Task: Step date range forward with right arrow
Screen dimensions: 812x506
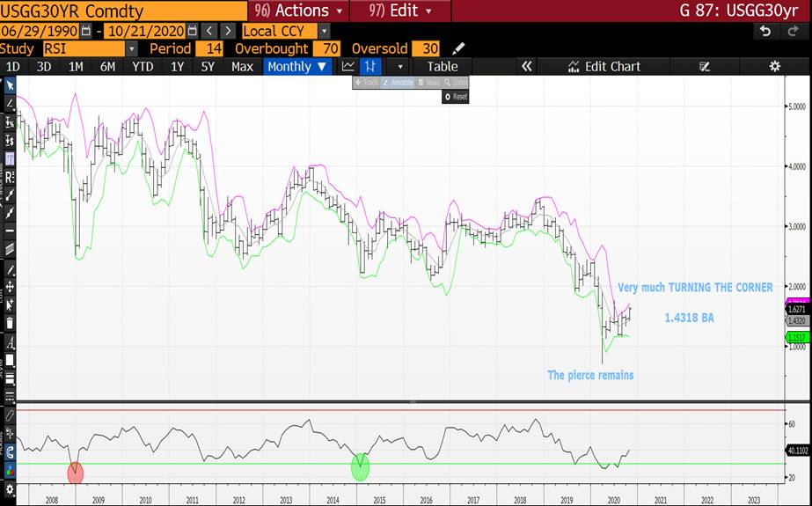Action: pyautogui.click(x=228, y=31)
